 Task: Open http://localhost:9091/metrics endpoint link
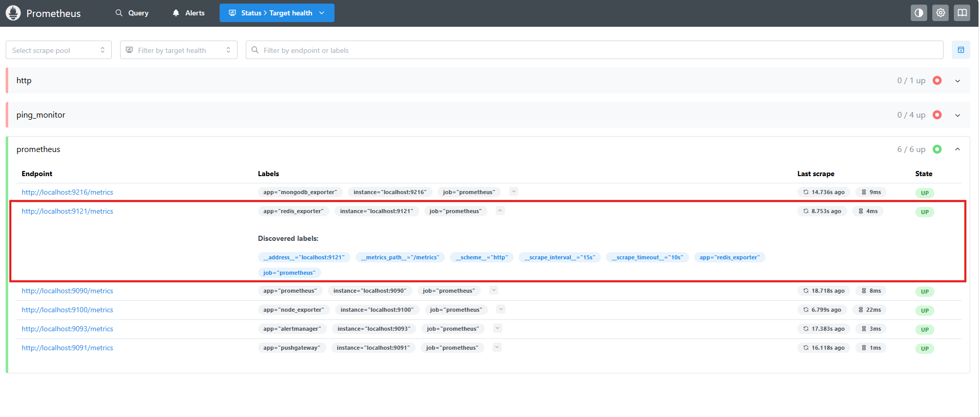(x=67, y=348)
